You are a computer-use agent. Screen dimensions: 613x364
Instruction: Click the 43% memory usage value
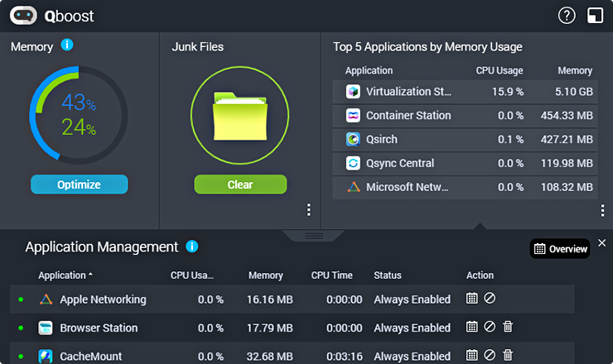[79, 103]
